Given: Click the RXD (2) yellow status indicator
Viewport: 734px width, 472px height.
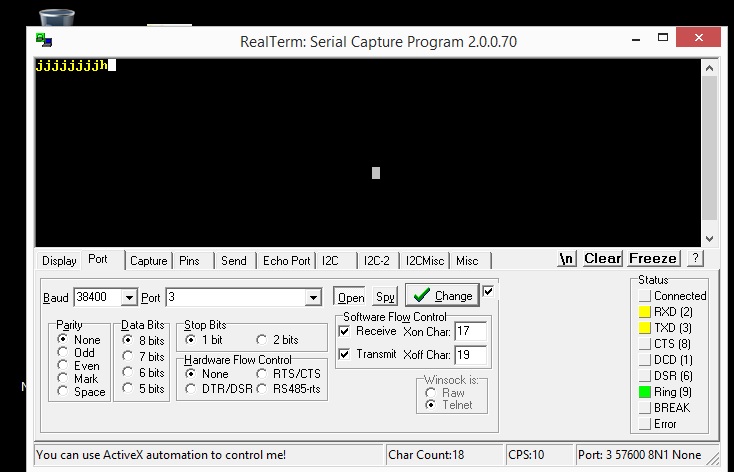Looking at the screenshot, I should [x=644, y=312].
